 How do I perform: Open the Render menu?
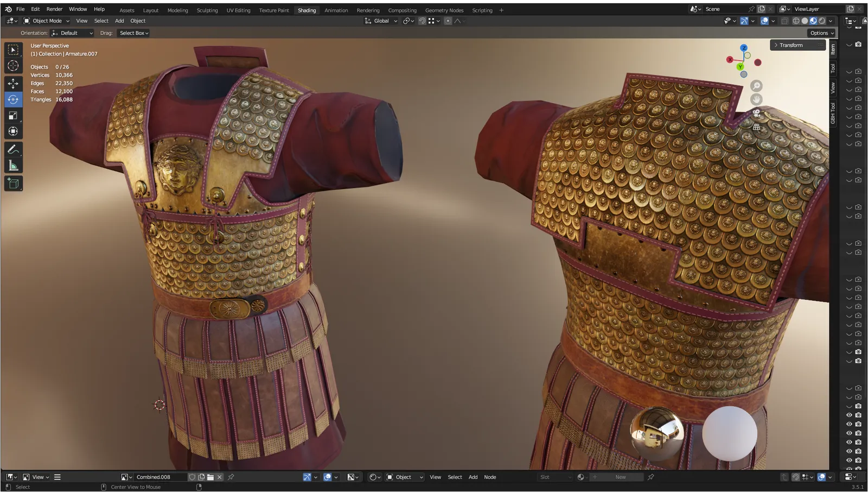tap(54, 9)
